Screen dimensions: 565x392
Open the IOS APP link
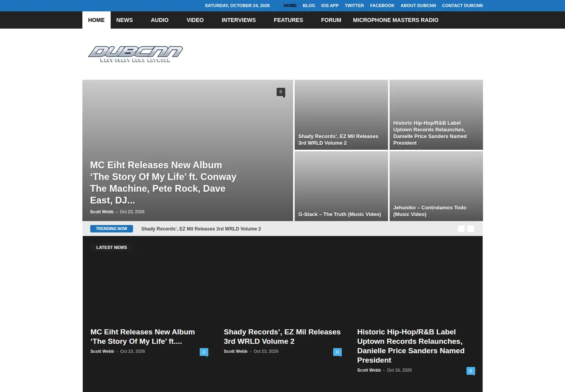[330, 5]
